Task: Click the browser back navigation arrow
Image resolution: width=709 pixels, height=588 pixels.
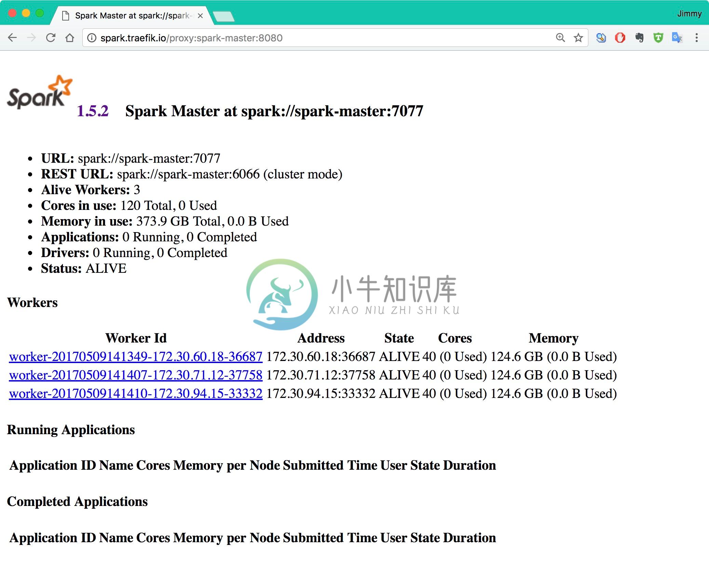Action: 13,38
